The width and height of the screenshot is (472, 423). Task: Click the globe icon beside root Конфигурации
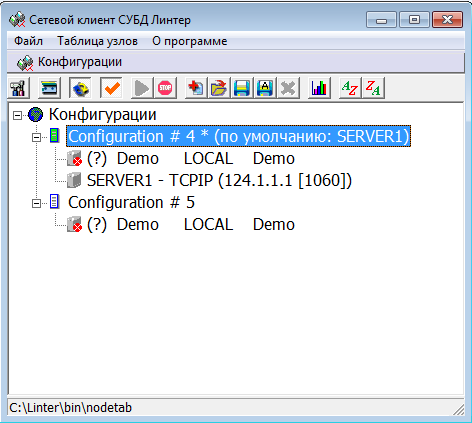pyautogui.click(x=36, y=114)
